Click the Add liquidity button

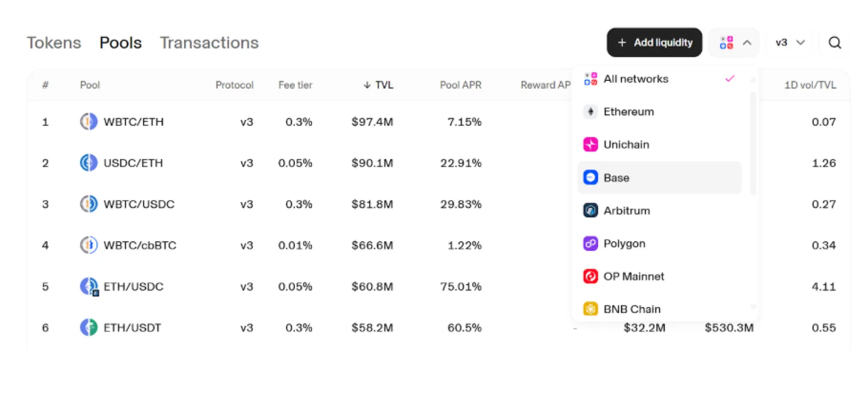click(x=654, y=42)
